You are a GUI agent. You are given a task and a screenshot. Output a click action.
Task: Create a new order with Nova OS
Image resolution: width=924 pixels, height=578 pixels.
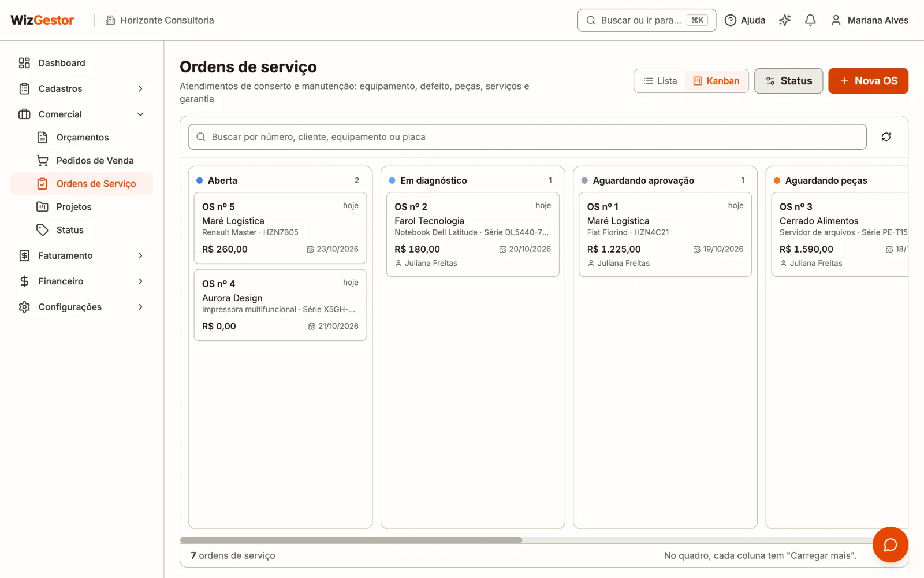[x=868, y=81]
